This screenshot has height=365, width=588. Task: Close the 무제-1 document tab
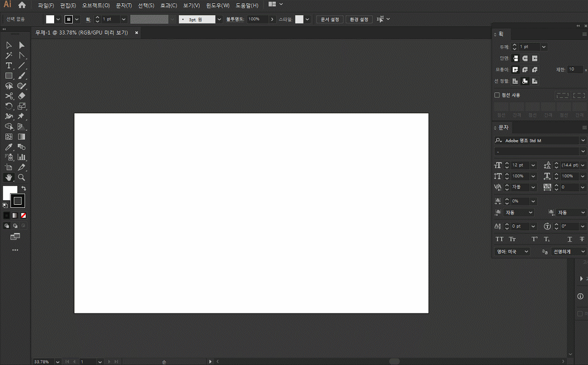coord(137,33)
